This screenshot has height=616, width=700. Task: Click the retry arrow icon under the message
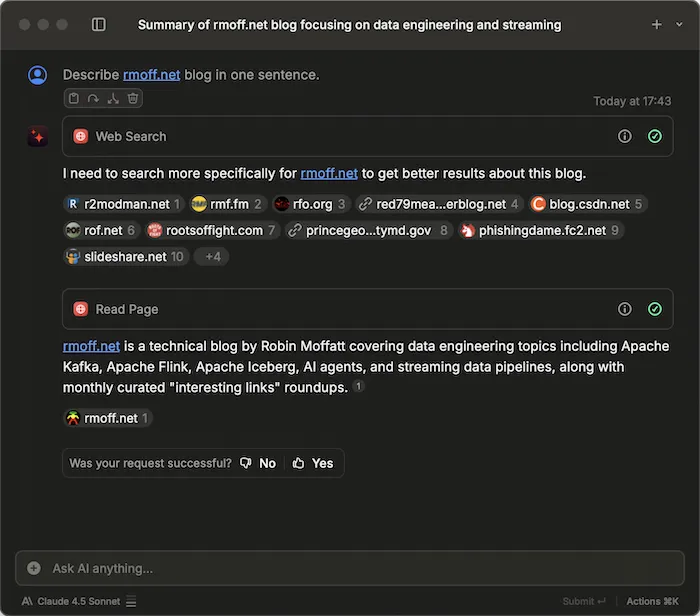click(93, 98)
